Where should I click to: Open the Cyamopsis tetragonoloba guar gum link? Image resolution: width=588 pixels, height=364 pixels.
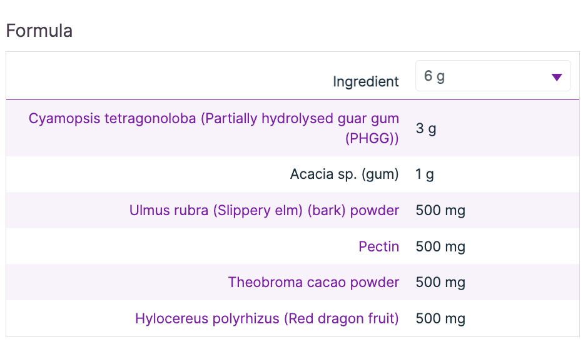pos(213,119)
